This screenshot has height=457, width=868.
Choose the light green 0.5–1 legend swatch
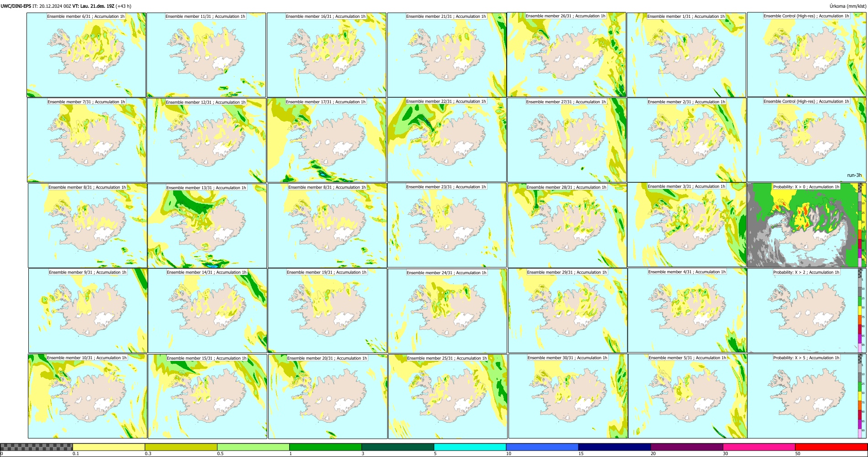253,447
